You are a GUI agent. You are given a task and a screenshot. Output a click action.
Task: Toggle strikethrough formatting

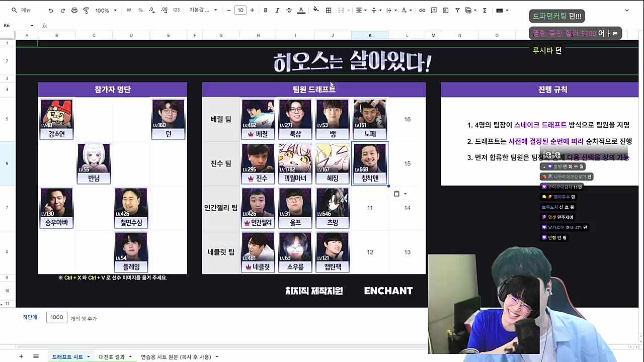(289, 10)
